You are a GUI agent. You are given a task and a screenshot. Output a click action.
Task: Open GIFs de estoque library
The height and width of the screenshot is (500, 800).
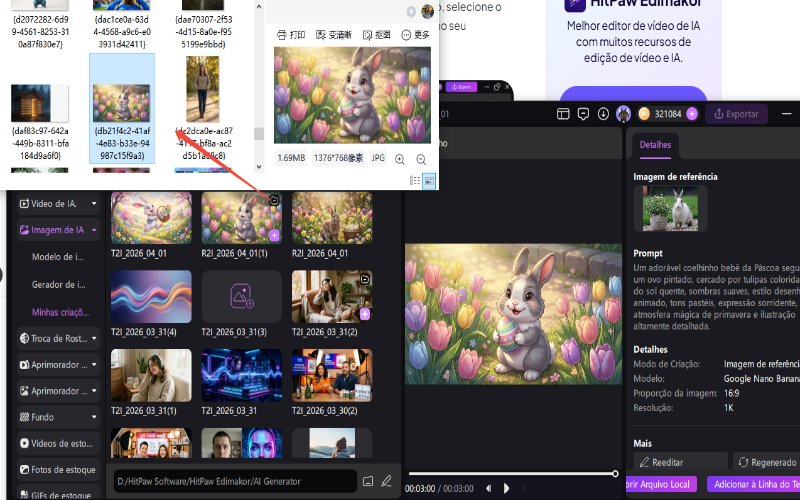(58, 494)
